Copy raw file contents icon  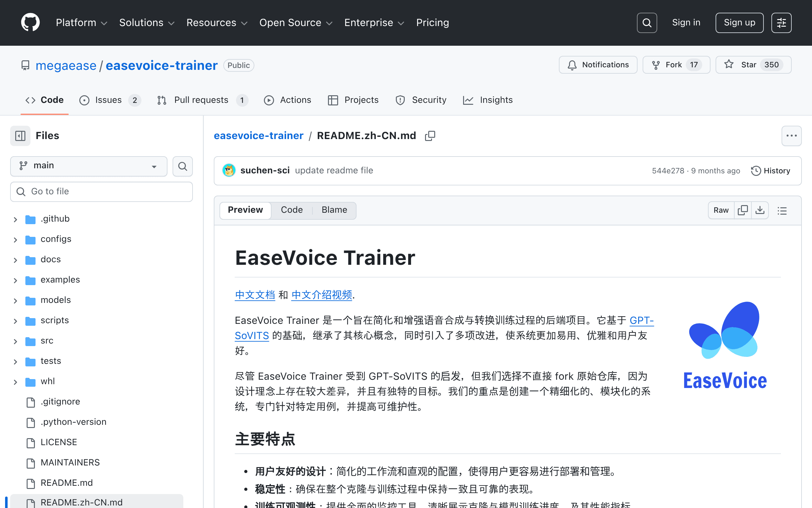coord(743,210)
